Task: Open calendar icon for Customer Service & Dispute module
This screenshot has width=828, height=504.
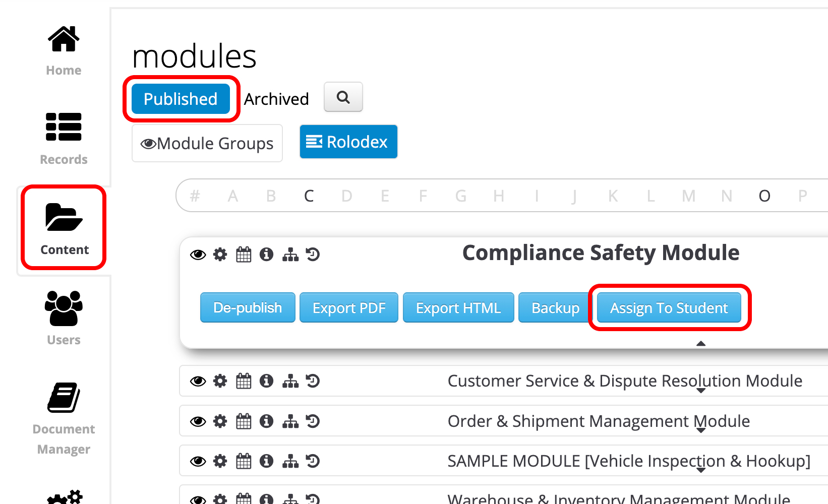Action: 244,381
